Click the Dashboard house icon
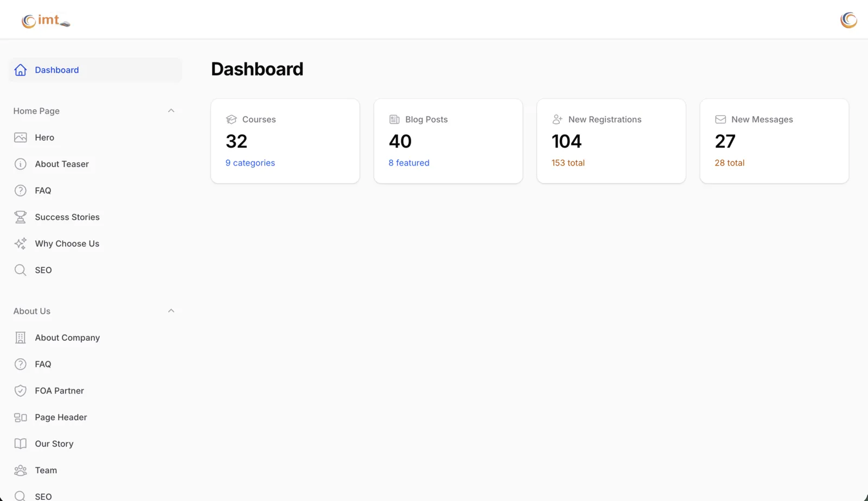Image resolution: width=868 pixels, height=501 pixels. [21, 70]
